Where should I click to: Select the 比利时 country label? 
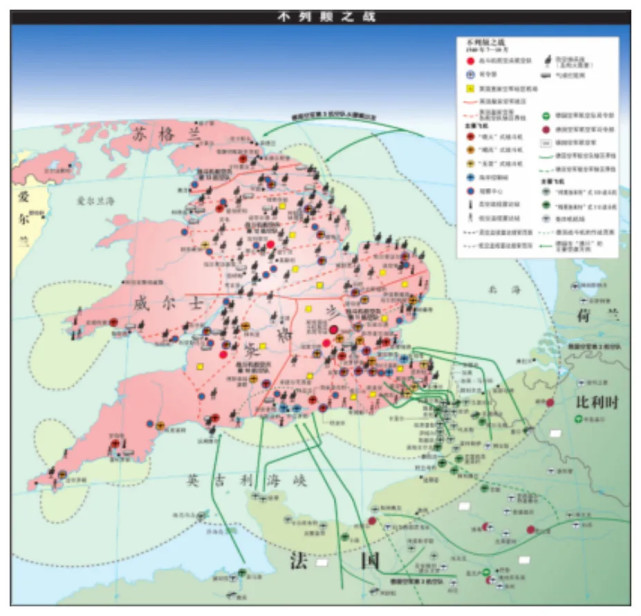click(x=597, y=402)
